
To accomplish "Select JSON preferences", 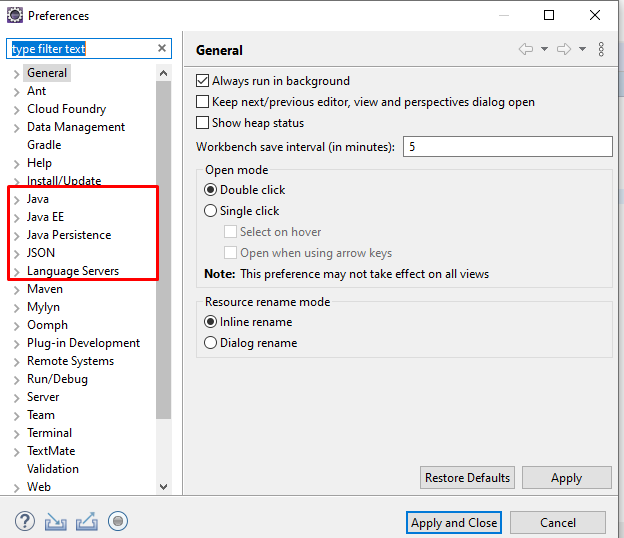I will (x=41, y=253).
